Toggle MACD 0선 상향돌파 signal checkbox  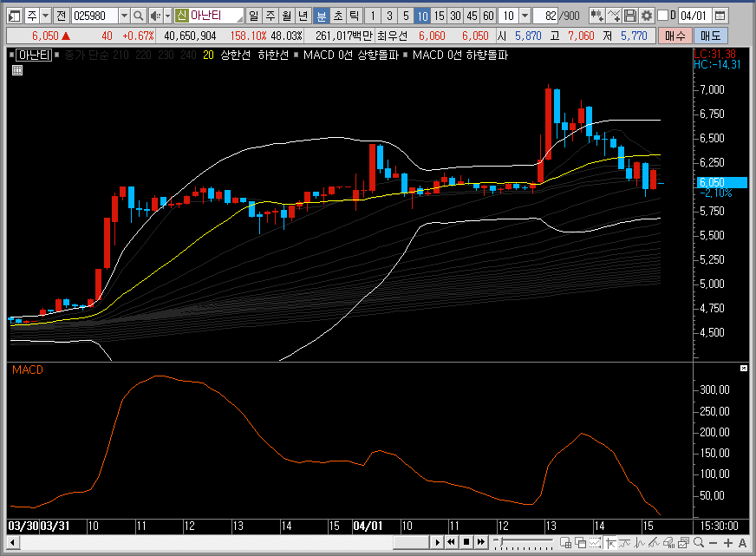(296, 55)
